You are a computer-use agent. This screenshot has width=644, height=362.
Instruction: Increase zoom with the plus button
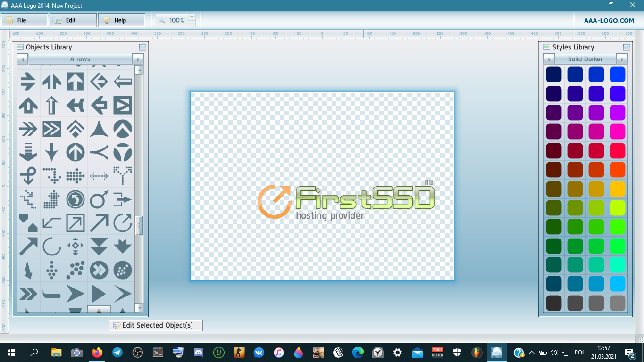pyautogui.click(x=192, y=16)
